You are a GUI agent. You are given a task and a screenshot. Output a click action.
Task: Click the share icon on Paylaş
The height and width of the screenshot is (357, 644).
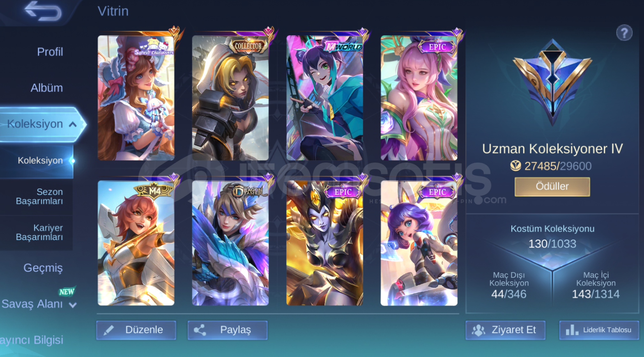click(x=200, y=330)
